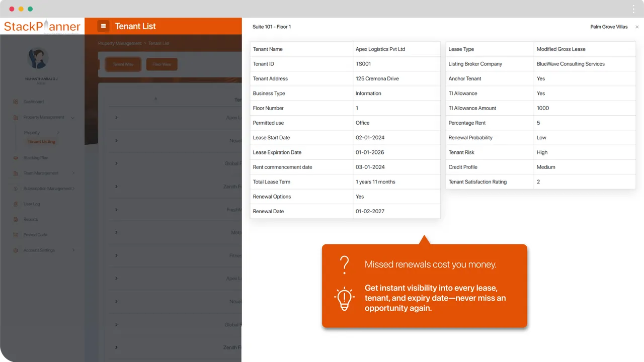The height and width of the screenshot is (362, 644).
Task: Select the Stacking Plan icon
Action: (x=17, y=157)
